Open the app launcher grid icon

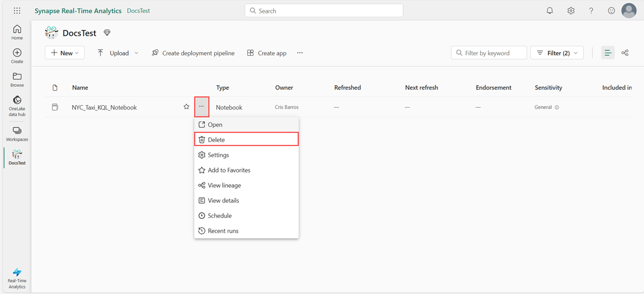17,11
